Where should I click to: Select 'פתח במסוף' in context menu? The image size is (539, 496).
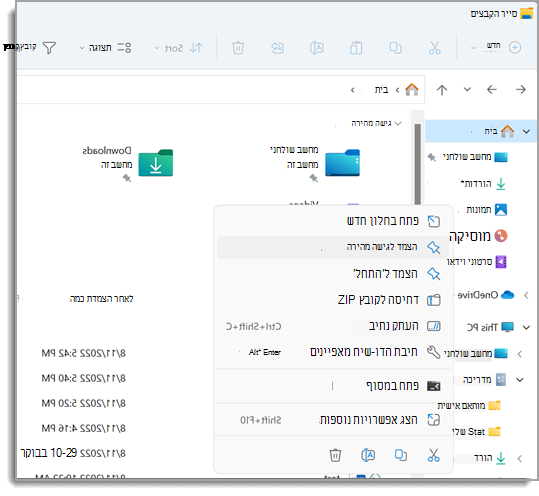click(333, 386)
